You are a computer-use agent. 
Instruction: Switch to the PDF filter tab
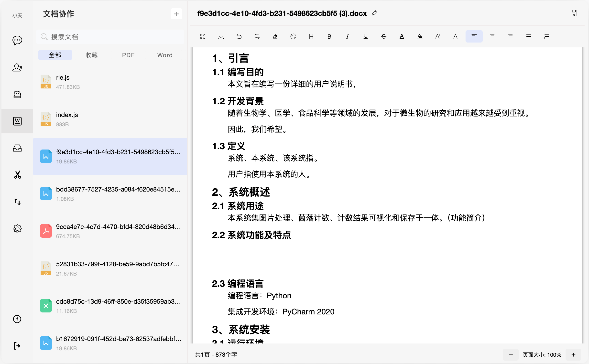(x=128, y=55)
